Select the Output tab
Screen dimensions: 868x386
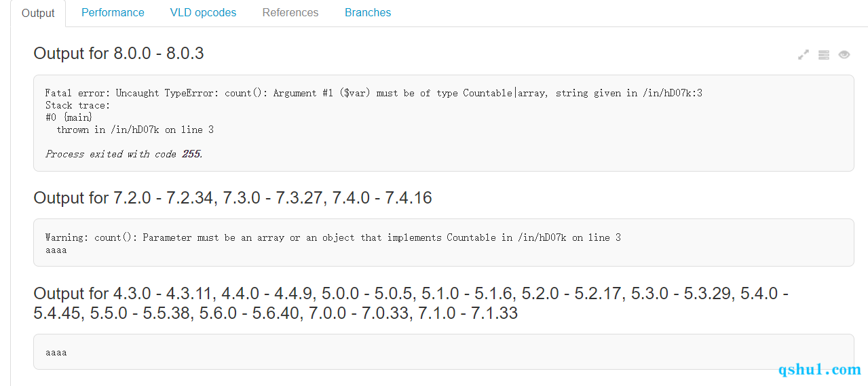(x=38, y=13)
